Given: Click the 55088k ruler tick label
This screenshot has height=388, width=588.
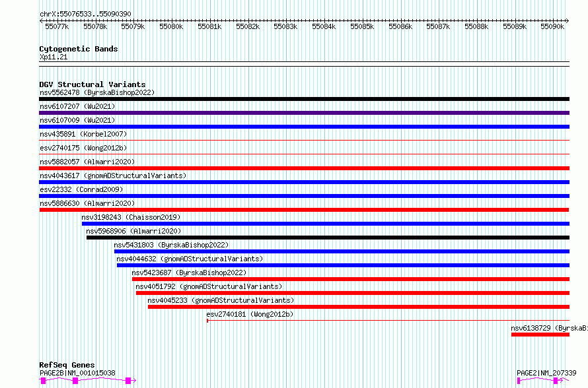Looking at the screenshot, I should (x=476, y=26).
